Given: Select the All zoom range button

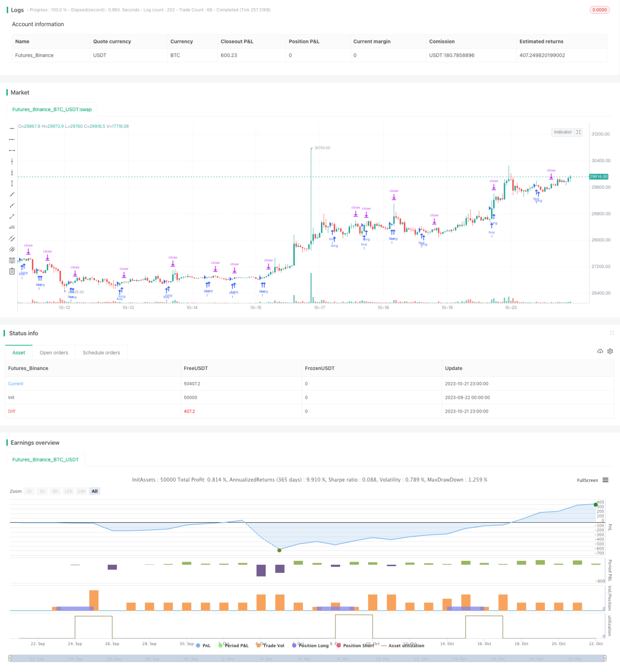Looking at the screenshot, I should (x=94, y=491).
